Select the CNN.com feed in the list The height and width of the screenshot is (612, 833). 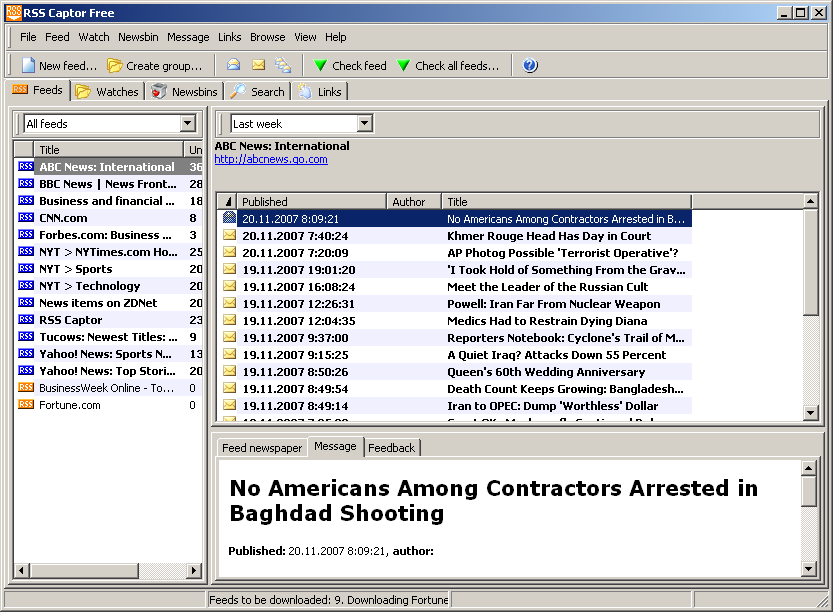63,218
